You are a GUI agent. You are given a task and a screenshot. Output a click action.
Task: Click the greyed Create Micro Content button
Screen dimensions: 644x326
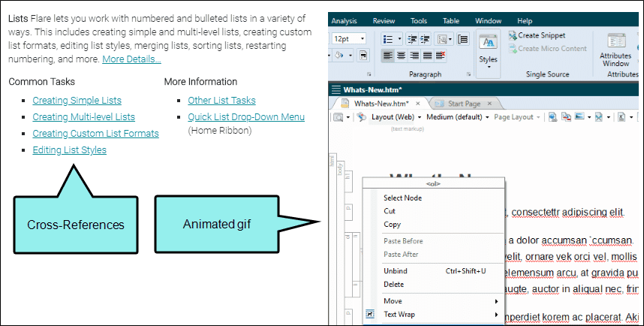(x=547, y=49)
